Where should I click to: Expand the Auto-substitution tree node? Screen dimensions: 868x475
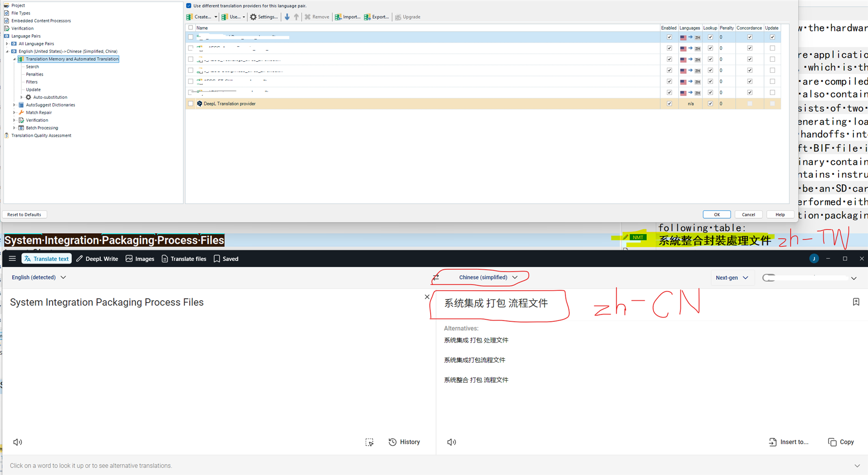point(21,97)
